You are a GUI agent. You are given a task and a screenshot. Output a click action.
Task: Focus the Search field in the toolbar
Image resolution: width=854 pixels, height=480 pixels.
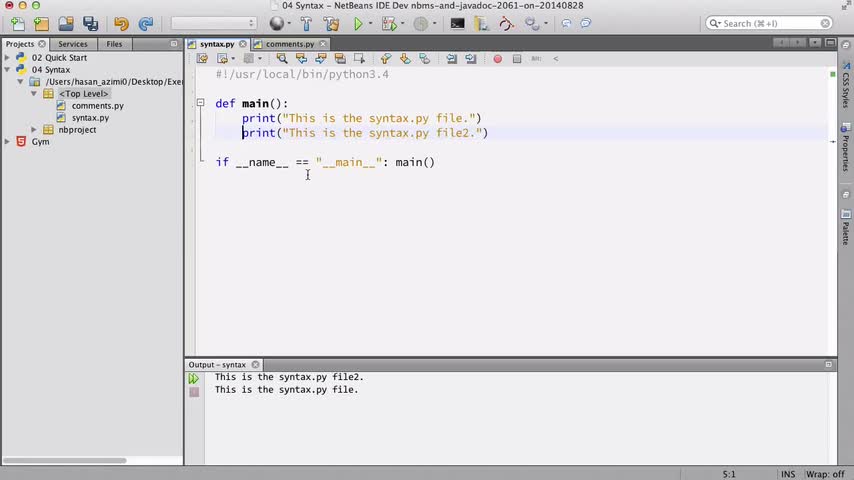click(768, 23)
